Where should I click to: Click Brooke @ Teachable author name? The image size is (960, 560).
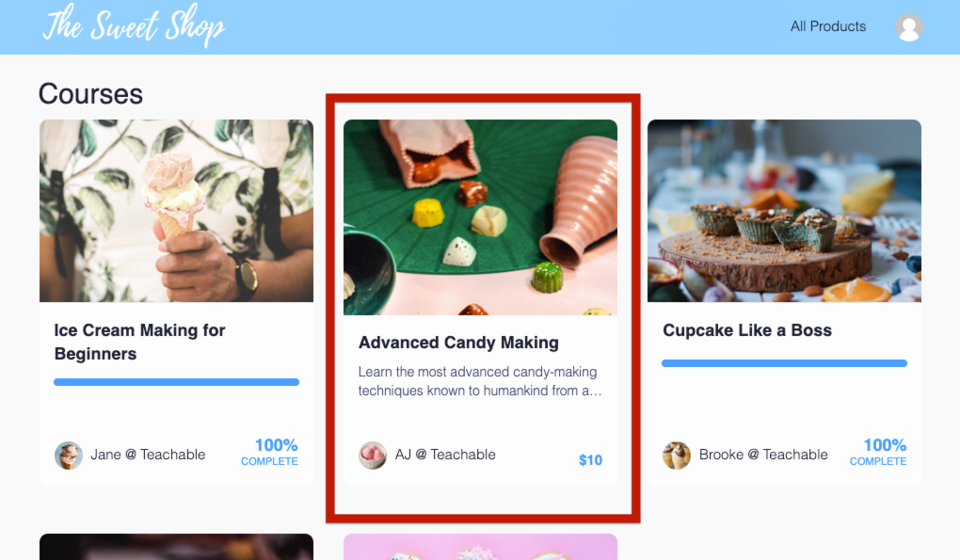pos(763,455)
